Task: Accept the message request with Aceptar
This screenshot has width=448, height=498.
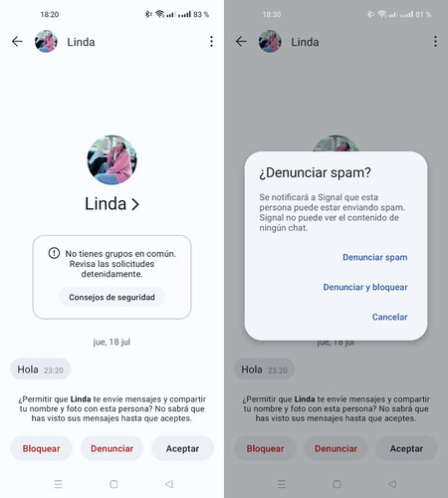Action: tap(182, 448)
